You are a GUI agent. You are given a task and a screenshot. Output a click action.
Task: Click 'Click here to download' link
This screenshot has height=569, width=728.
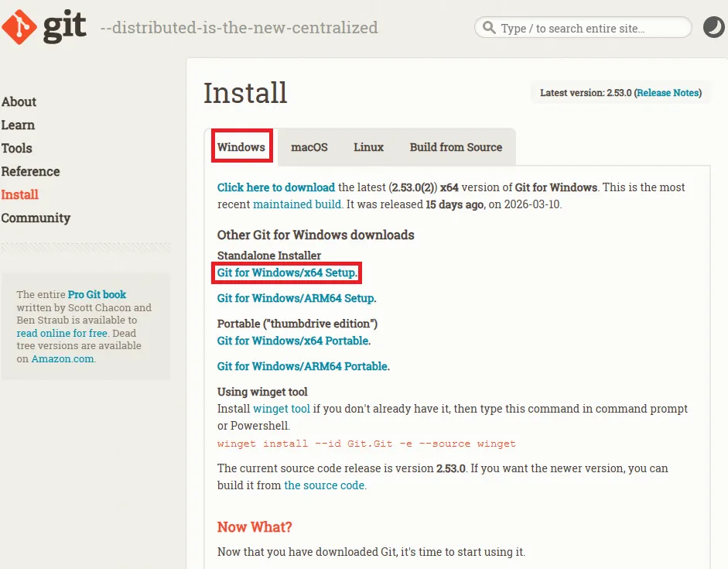click(275, 187)
